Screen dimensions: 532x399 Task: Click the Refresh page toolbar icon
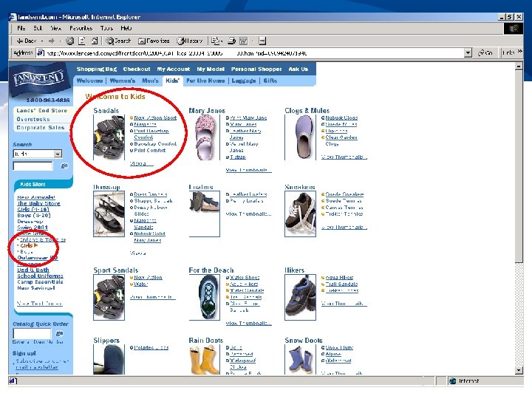82,41
